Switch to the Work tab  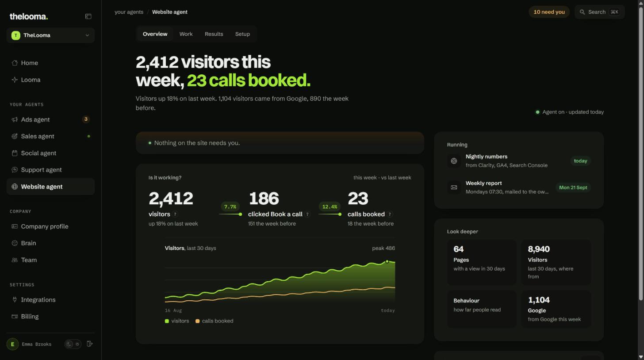[186, 34]
